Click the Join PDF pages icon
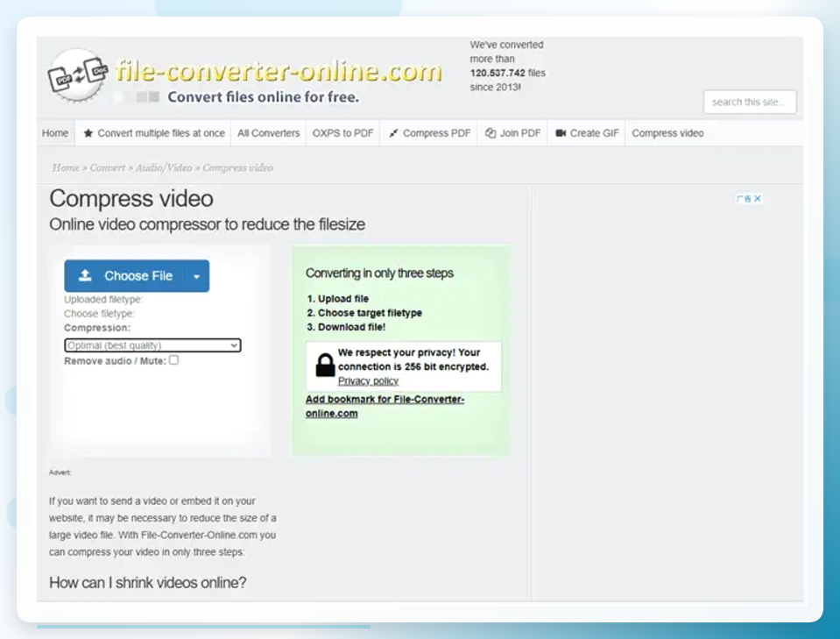 [491, 133]
